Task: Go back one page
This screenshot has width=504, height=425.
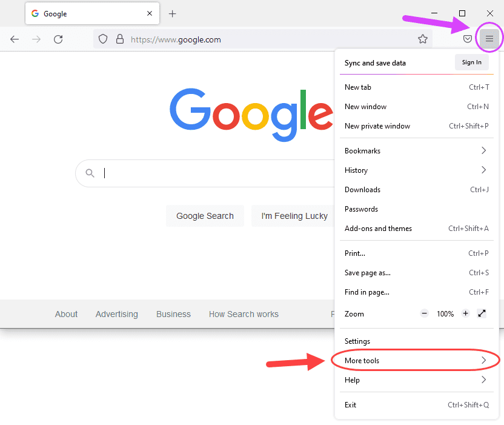Action: click(x=15, y=39)
